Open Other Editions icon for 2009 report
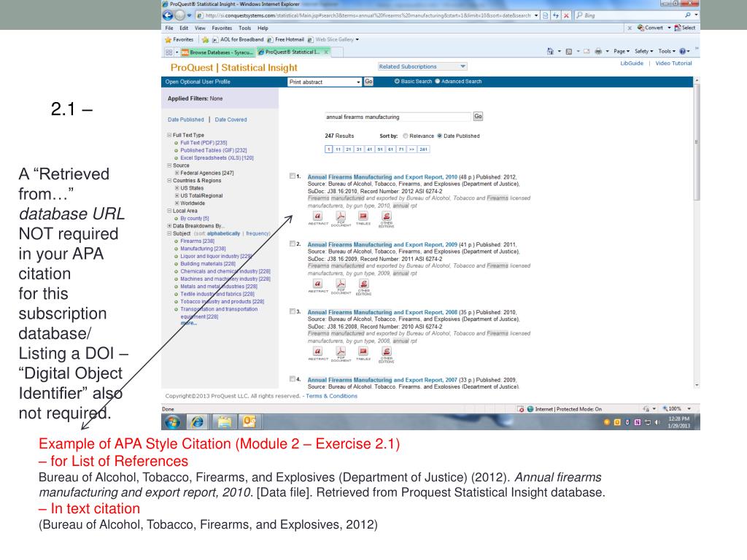Viewport: 747px width, 560px height. pyautogui.click(x=363, y=284)
